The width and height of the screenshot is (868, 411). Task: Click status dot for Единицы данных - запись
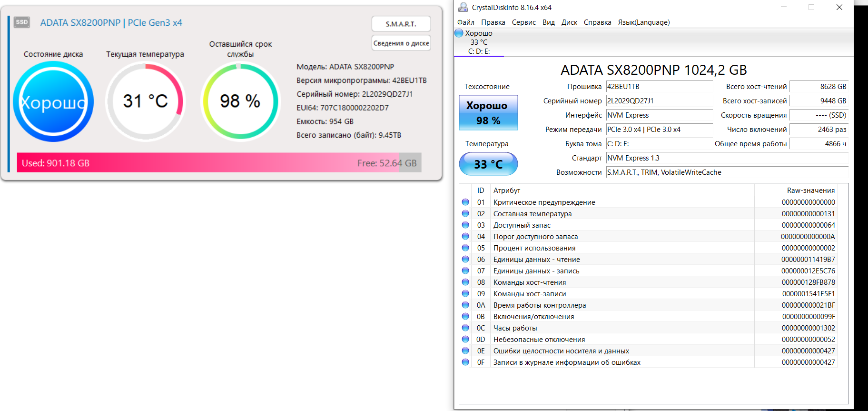click(465, 271)
